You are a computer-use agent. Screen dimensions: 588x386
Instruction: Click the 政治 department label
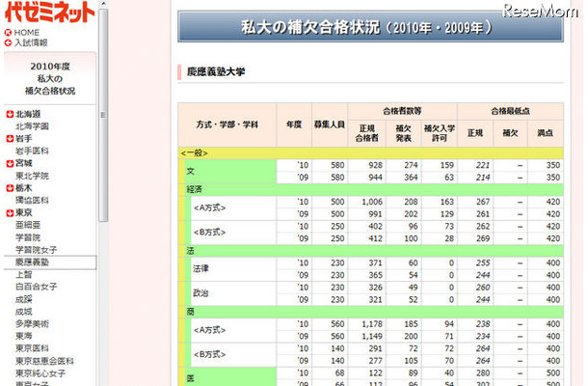click(200, 293)
